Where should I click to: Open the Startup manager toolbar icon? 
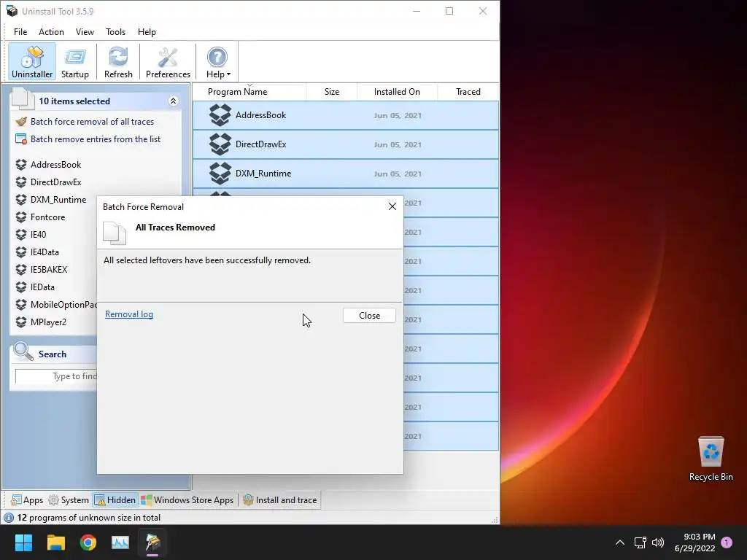point(75,61)
